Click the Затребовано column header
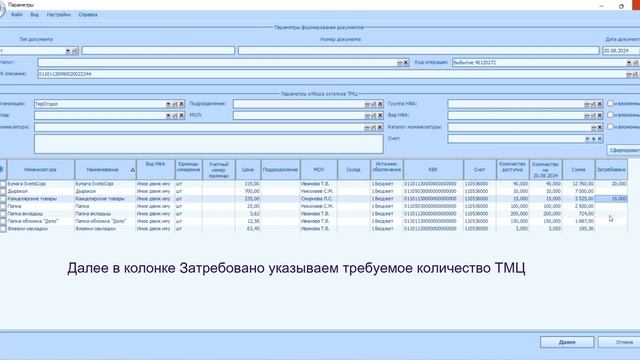640x360 pixels. pos(611,170)
